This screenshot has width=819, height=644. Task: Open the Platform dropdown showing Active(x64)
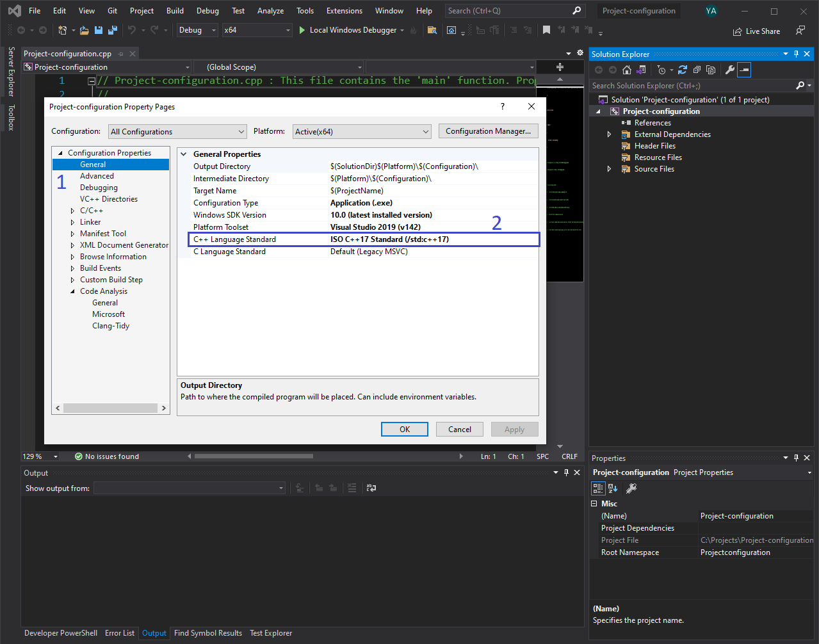coord(362,131)
